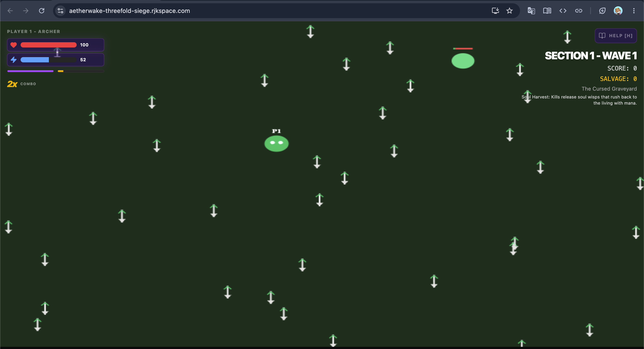Bookmark this page with the star
Screen dimensions: 644x349
510,11
